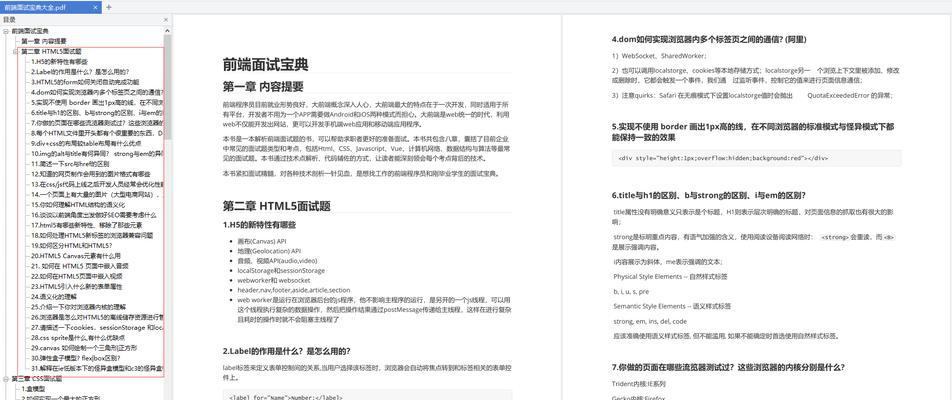Open outline item 23.HTML5引入什么新的表单属性

77,286
